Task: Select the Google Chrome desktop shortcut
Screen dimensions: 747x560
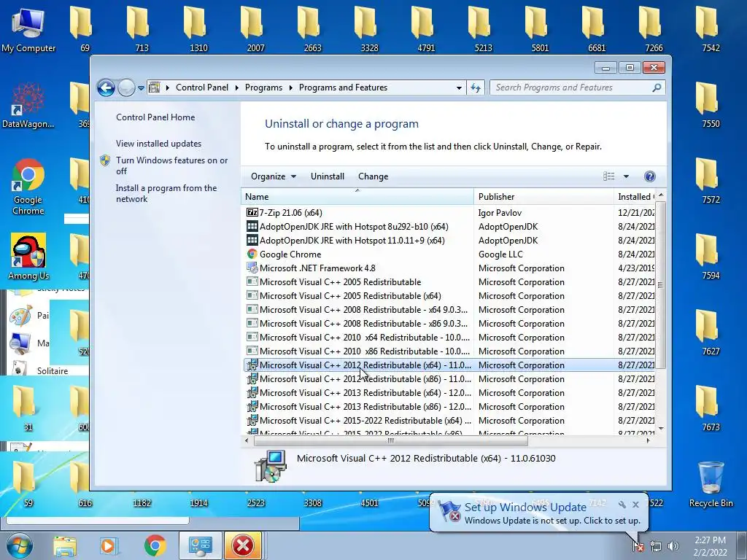Action: click(28, 187)
